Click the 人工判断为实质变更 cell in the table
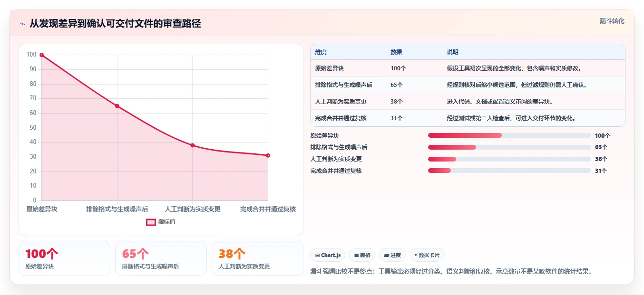The width and height of the screenshot is (644, 295). 341,102
